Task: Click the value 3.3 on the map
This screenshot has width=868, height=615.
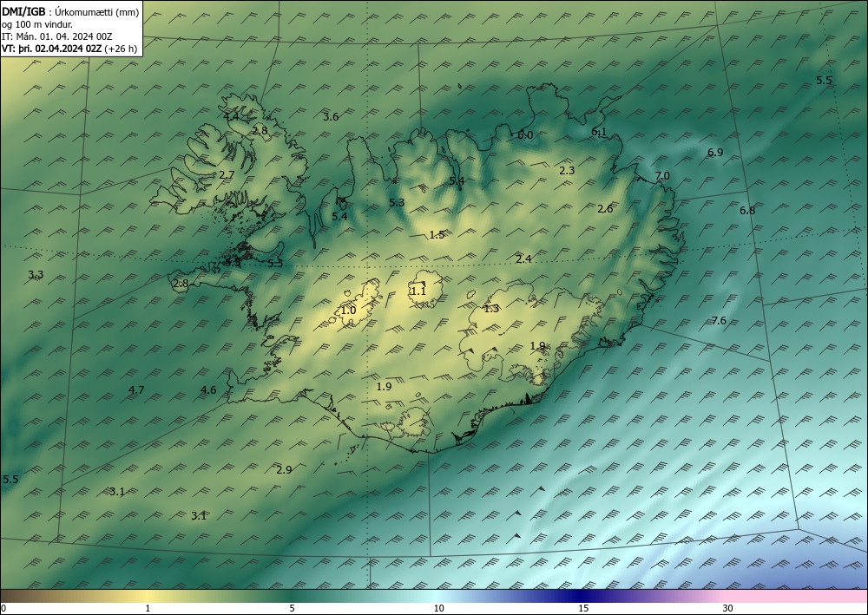Action: point(36,274)
